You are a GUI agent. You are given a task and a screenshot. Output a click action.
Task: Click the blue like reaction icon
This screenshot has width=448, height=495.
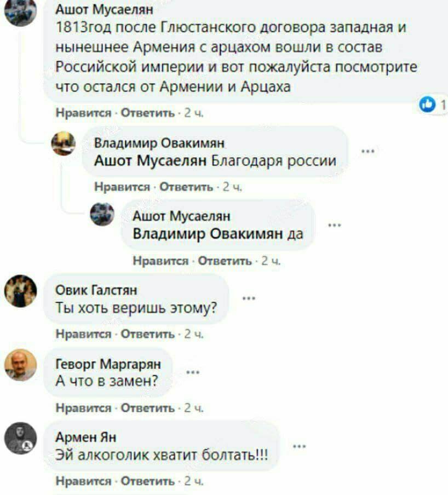pos(427,104)
